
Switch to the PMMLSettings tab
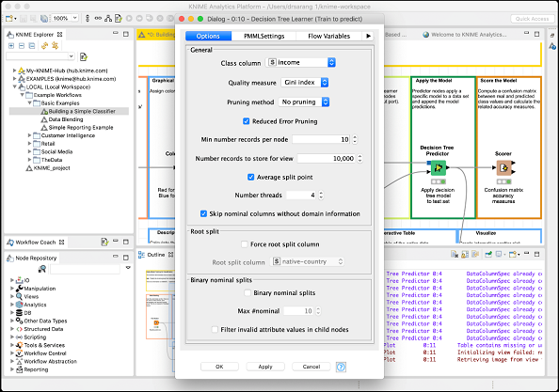point(264,36)
